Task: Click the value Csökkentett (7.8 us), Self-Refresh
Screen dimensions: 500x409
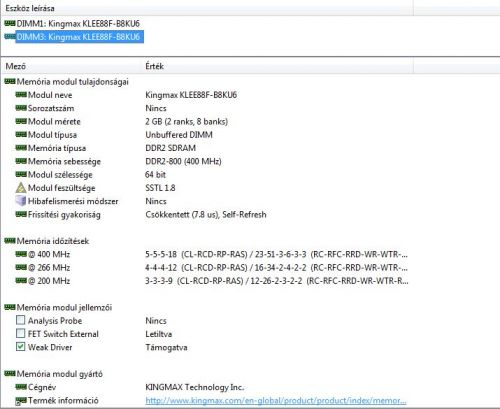Action: point(206,214)
